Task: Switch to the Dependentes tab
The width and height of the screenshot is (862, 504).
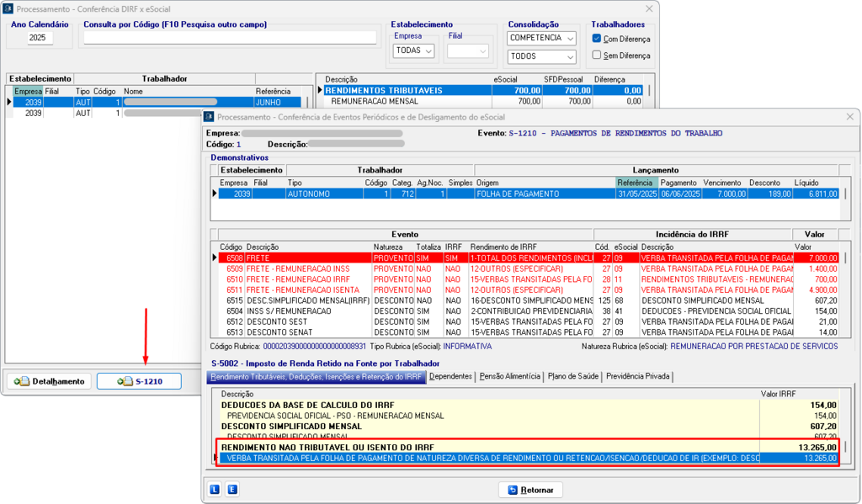Action: point(450,376)
